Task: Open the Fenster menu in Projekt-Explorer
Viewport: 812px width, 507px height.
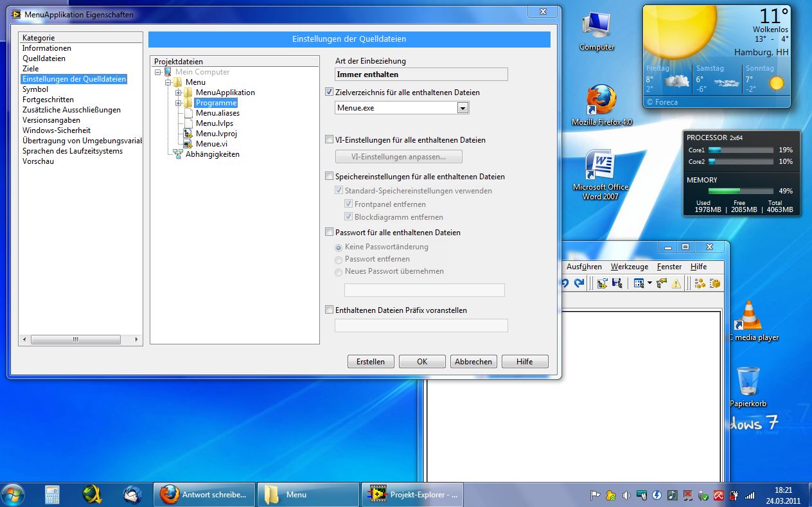Action: pyautogui.click(x=669, y=267)
